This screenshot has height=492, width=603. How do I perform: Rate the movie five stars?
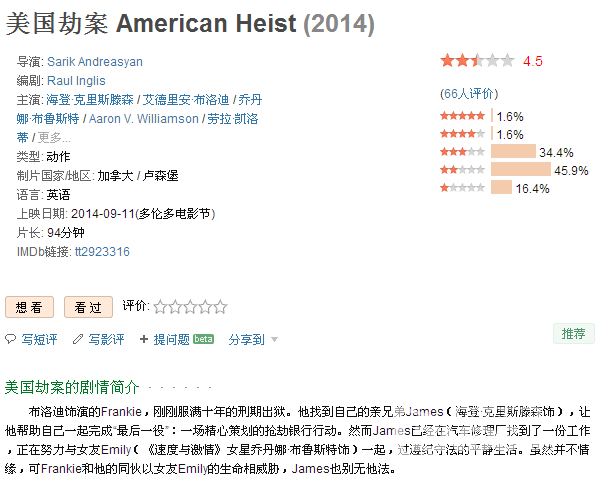(x=220, y=307)
